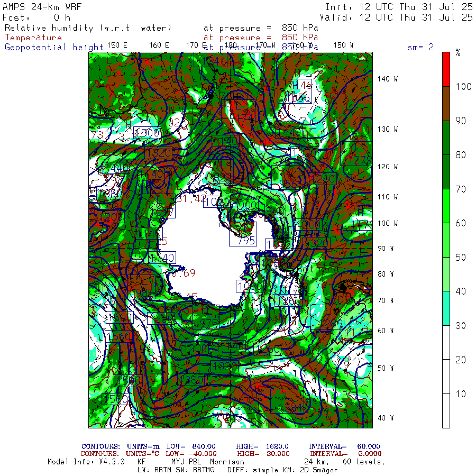Click the red 'LOW= -40.000' value
The image size is (476, 476).
pyautogui.click(x=191, y=454)
